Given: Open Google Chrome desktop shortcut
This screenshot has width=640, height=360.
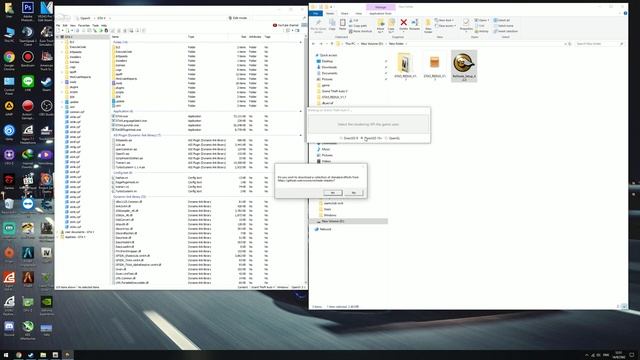Looking at the screenshot, I should [9, 60].
